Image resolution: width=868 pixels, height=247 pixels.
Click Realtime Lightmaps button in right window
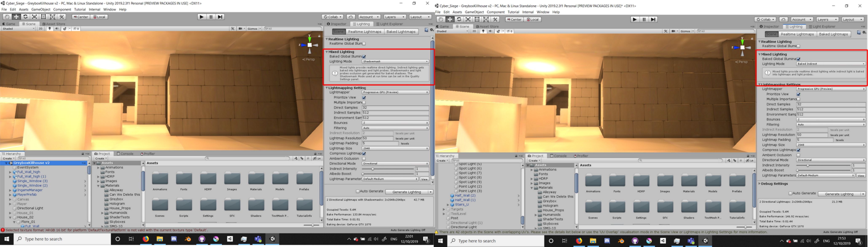(x=797, y=34)
